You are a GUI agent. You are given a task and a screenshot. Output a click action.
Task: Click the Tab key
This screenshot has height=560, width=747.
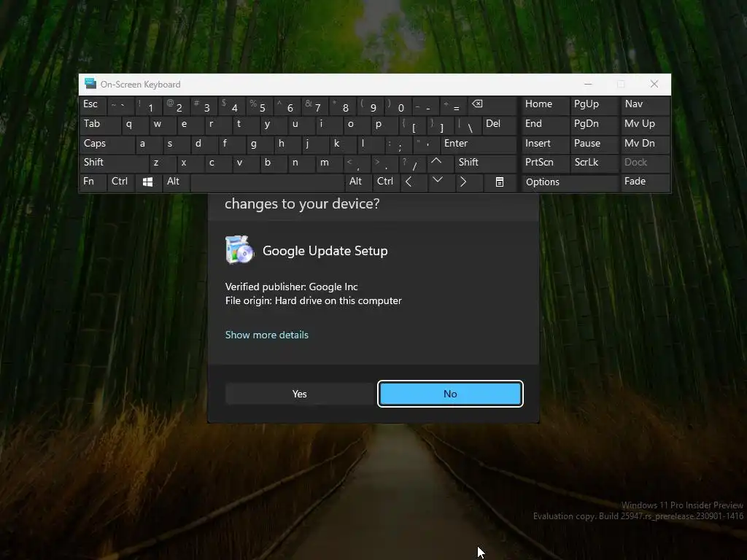(x=100, y=125)
